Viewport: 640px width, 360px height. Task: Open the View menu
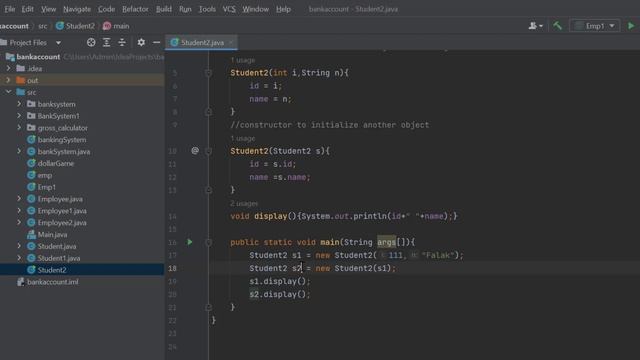48,9
